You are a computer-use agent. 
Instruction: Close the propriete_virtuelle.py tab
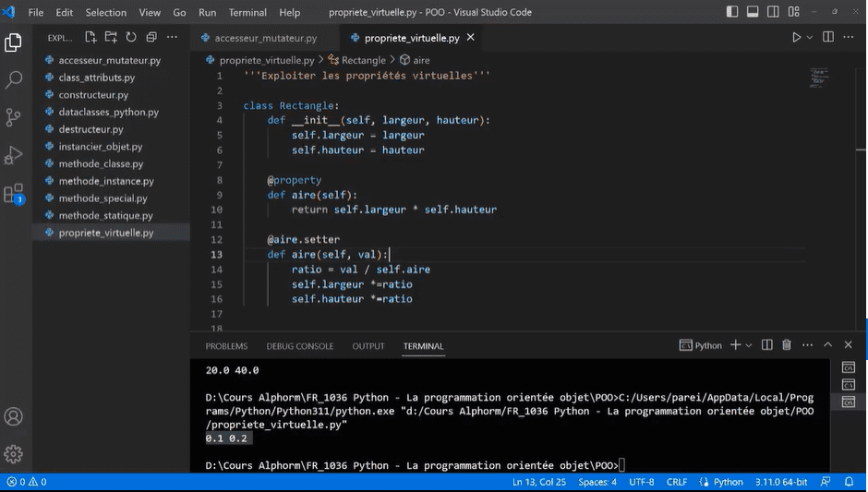click(x=471, y=37)
